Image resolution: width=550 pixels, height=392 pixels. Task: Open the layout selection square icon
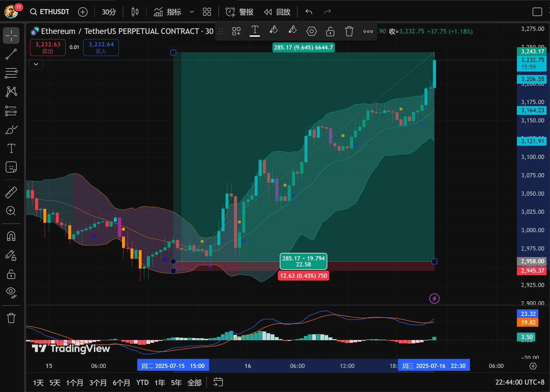pos(537,12)
